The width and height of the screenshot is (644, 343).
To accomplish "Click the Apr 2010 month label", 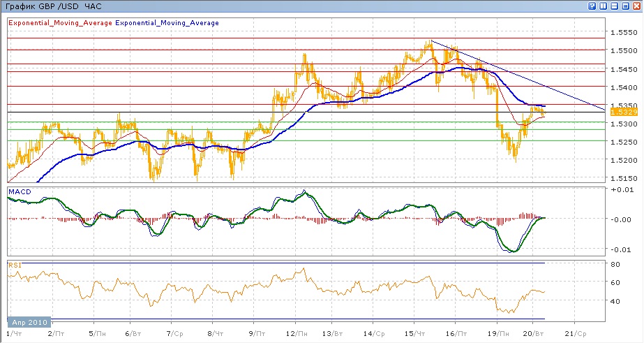I will (x=28, y=323).
